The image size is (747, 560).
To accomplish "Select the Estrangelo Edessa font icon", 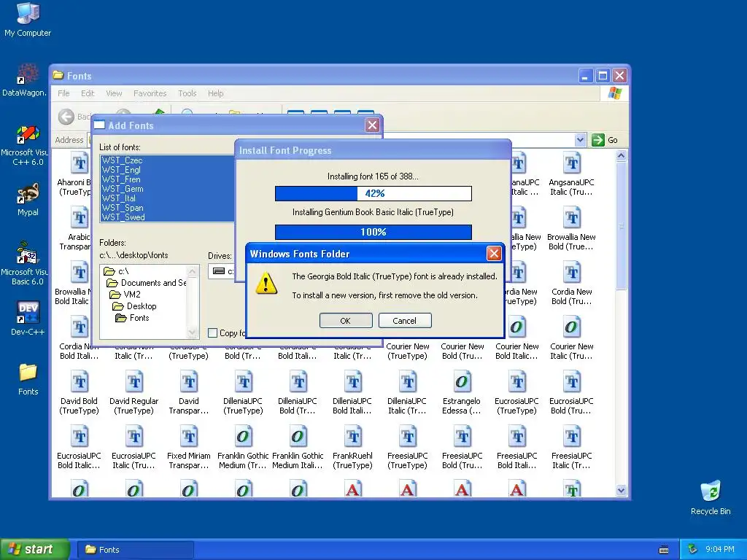I will coord(462,392).
